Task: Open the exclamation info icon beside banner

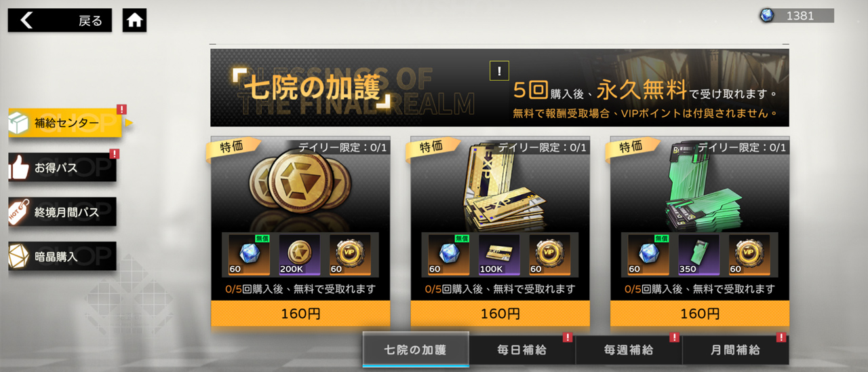Action: click(x=499, y=71)
